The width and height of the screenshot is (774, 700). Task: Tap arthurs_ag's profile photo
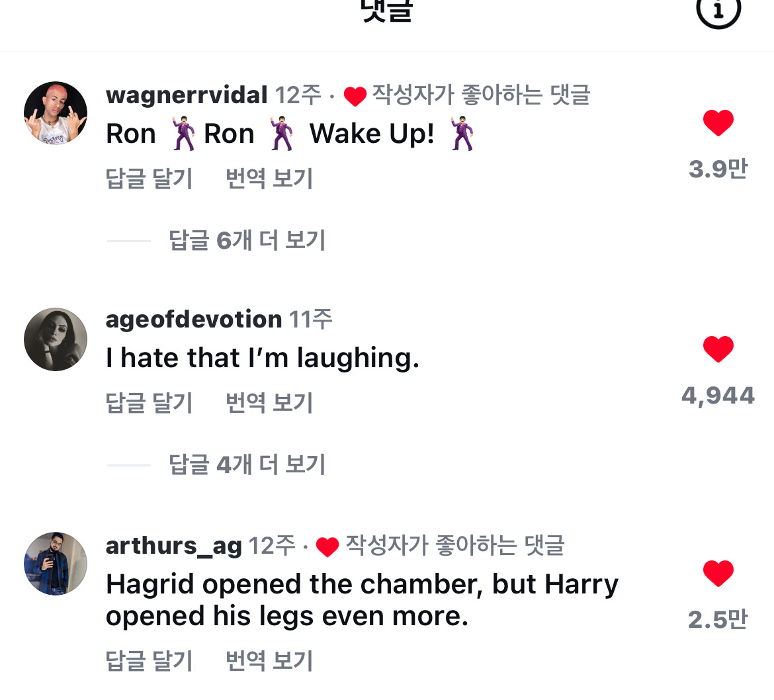click(56, 564)
